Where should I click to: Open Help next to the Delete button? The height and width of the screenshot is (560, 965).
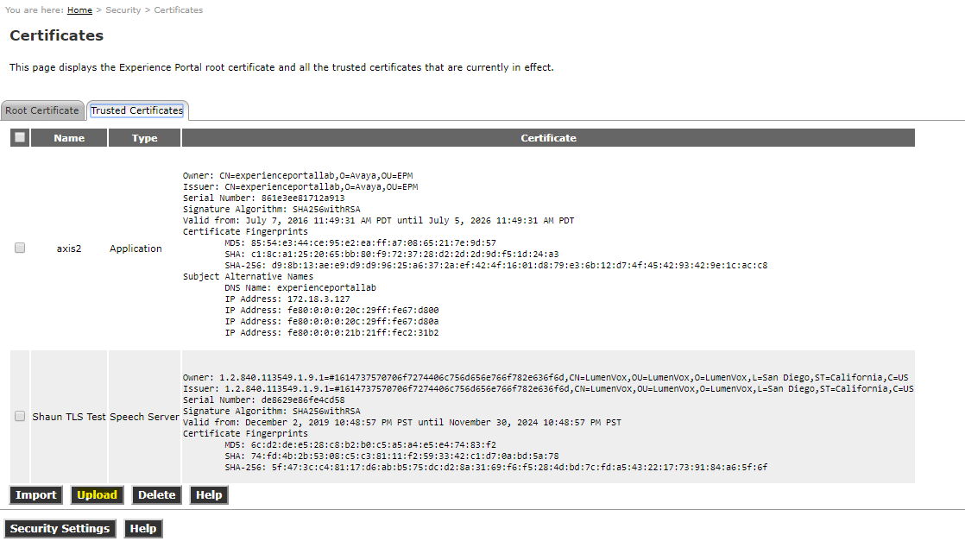pyautogui.click(x=209, y=494)
